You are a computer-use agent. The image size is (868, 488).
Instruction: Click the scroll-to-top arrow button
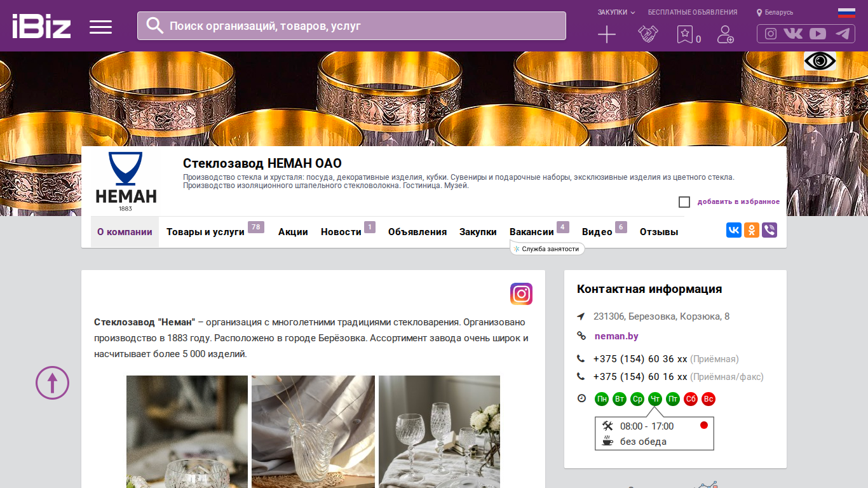(x=52, y=383)
